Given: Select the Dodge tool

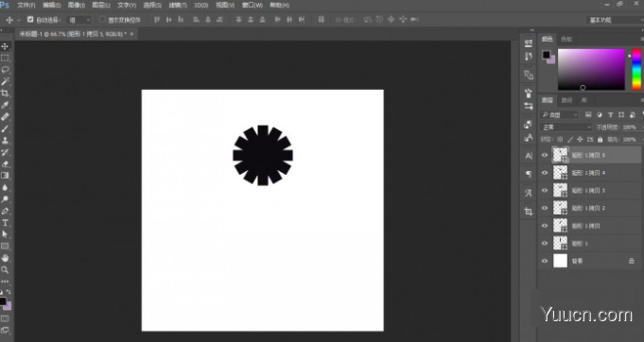Looking at the screenshot, I should pyautogui.click(x=5, y=199).
